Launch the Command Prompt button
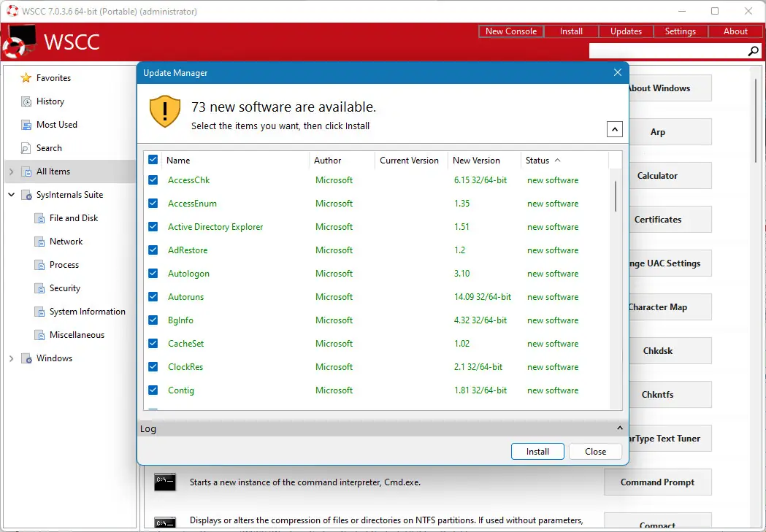 [x=657, y=482]
